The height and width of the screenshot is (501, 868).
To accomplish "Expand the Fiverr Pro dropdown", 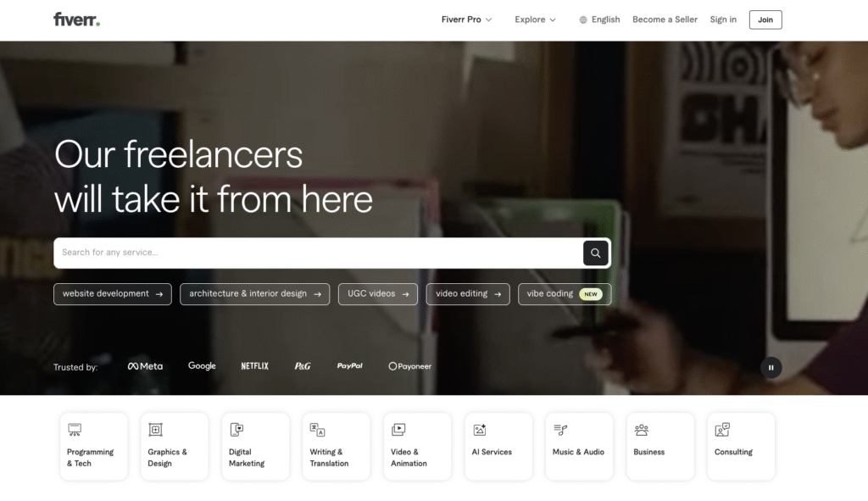I will point(466,19).
